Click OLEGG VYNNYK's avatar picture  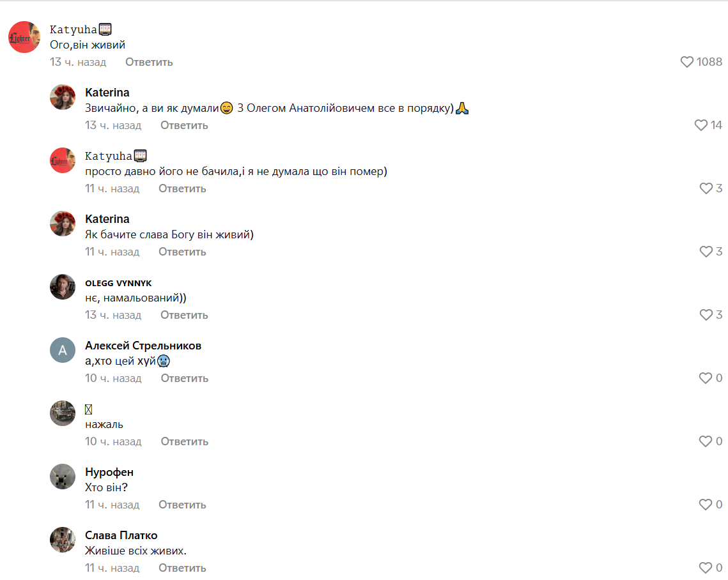point(63,287)
